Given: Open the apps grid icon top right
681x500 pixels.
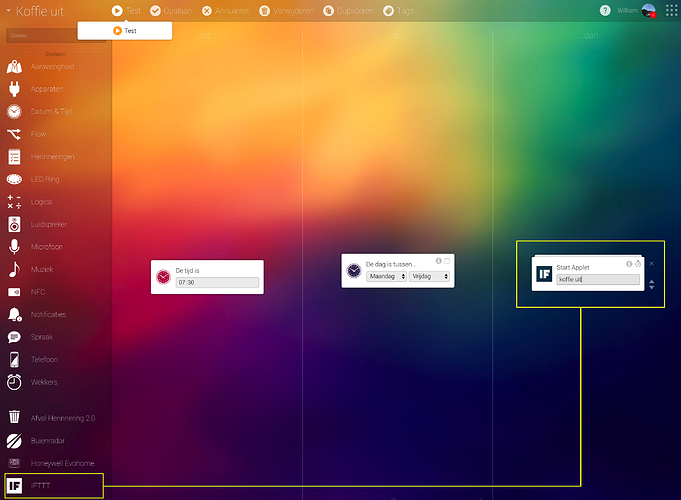Looking at the screenshot, I should pyautogui.click(x=671, y=10).
